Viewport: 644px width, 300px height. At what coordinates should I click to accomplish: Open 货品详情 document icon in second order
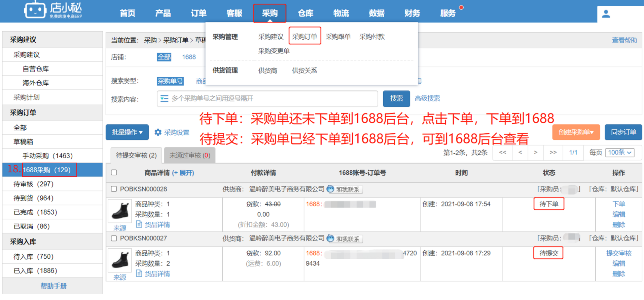139,273
